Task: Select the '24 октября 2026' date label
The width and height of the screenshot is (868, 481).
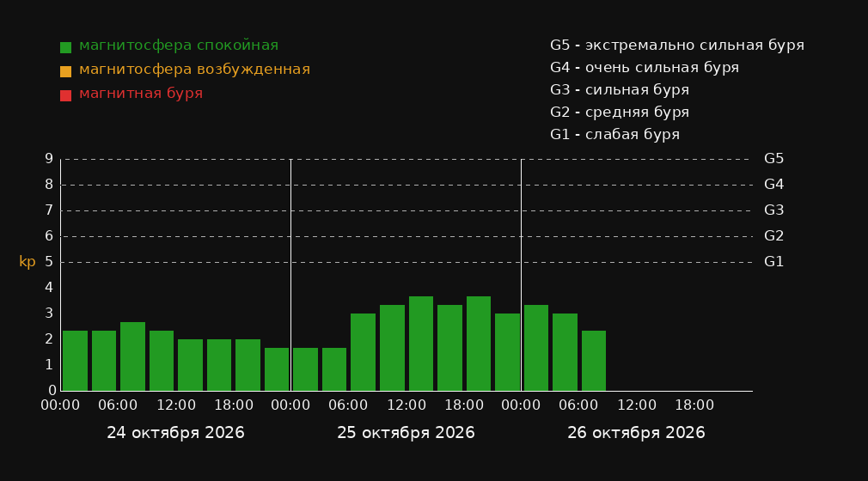Action: coord(175,433)
